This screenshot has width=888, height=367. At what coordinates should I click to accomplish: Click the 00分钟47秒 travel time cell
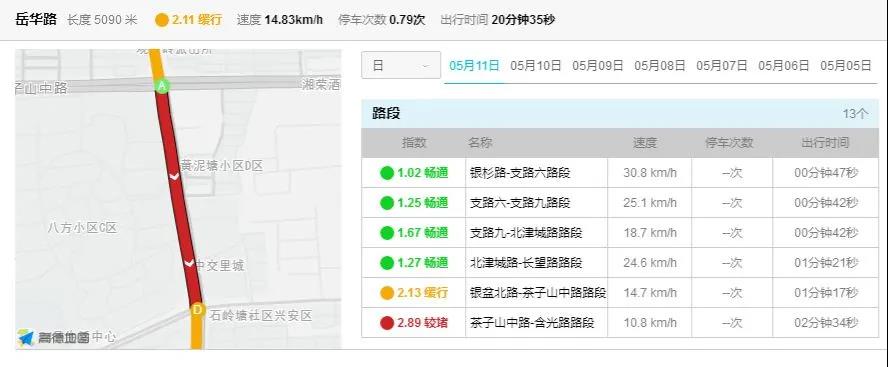(826, 173)
